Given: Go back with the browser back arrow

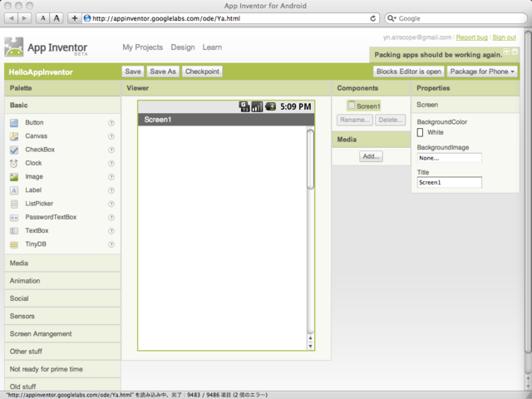Looking at the screenshot, I should [x=11, y=18].
